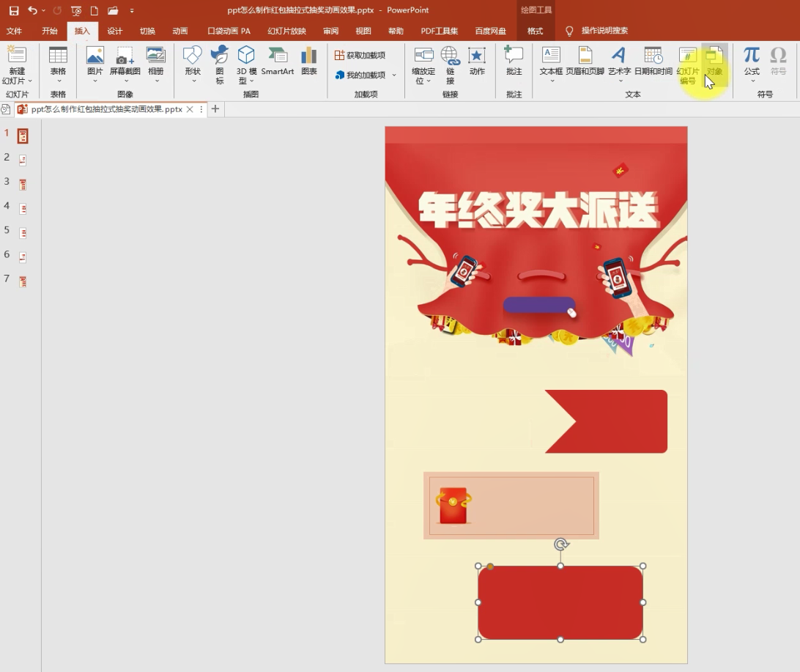Screen dimensions: 800x672
Task: Insert a 表格 table icon
Action: tap(58, 55)
